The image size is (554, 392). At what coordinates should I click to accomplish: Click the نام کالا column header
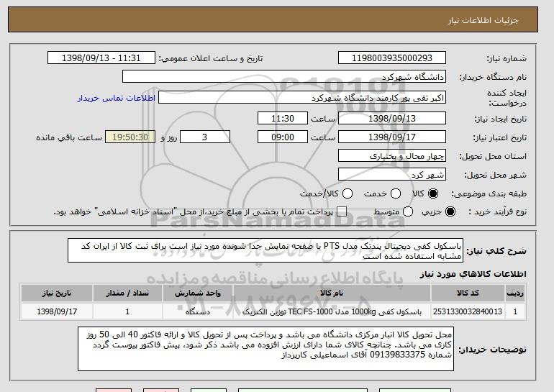(332, 293)
